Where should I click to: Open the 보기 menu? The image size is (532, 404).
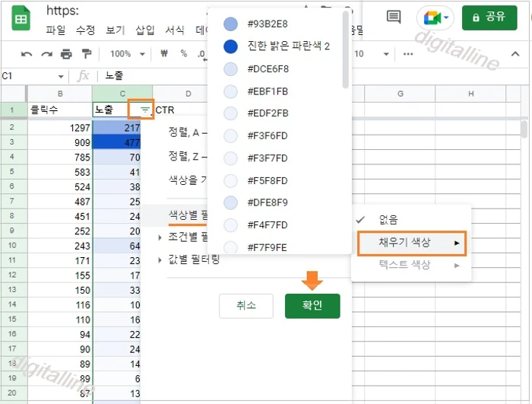[x=115, y=30]
